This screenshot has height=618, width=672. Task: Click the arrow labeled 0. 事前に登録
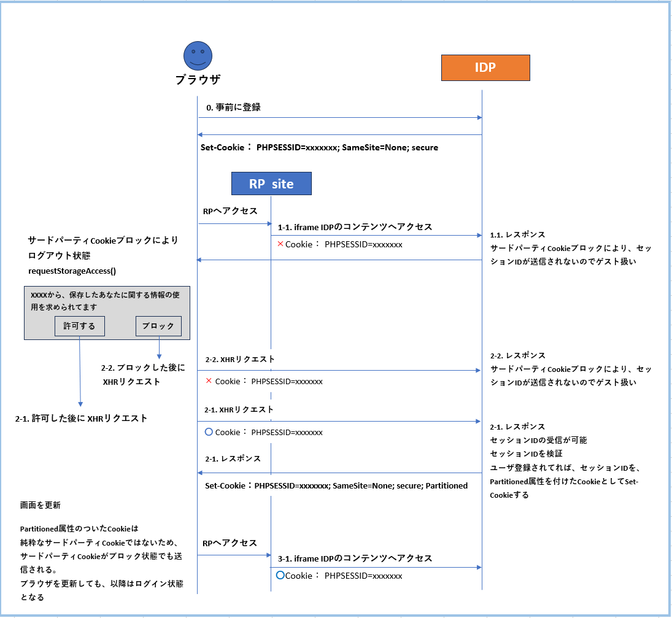point(233,106)
